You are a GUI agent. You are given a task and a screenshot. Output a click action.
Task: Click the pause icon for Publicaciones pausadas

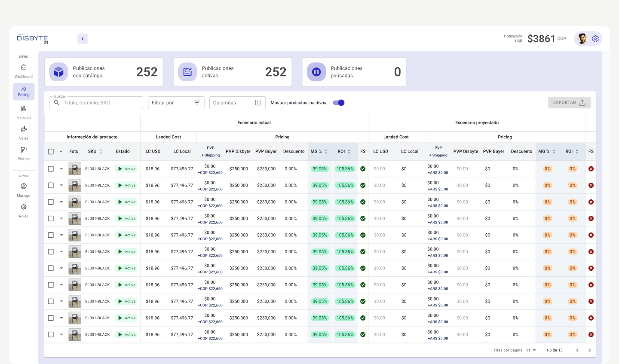tap(316, 72)
